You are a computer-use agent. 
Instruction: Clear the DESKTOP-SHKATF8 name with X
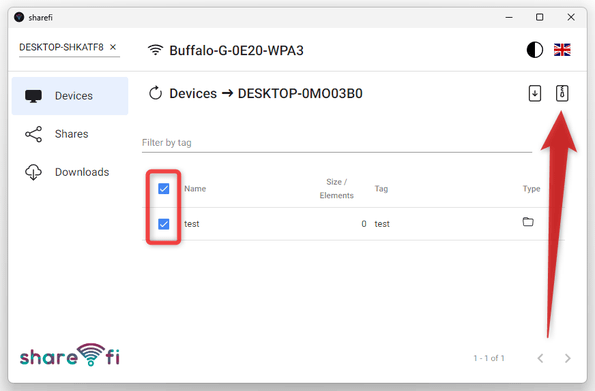point(113,47)
